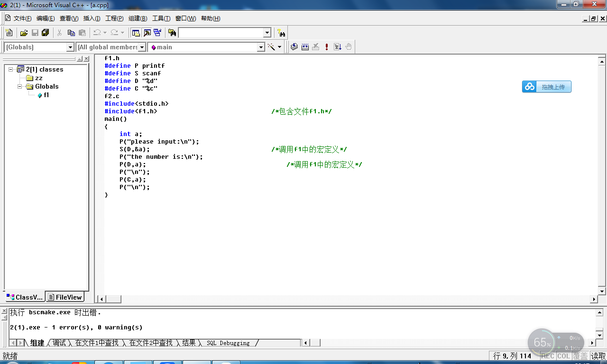Open the Redo history dropdown arrow
607x364 pixels.
click(x=122, y=33)
